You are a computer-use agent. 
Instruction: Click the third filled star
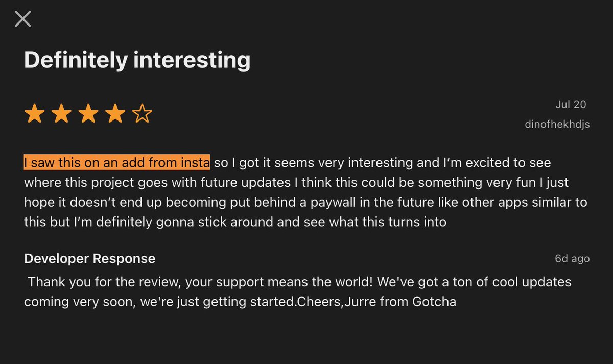(88, 113)
